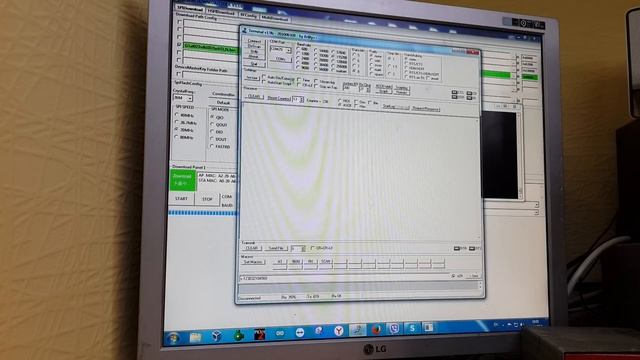Open Yandex browser icon in taskbar
The width and height of the screenshot is (640, 360).
coord(338,331)
